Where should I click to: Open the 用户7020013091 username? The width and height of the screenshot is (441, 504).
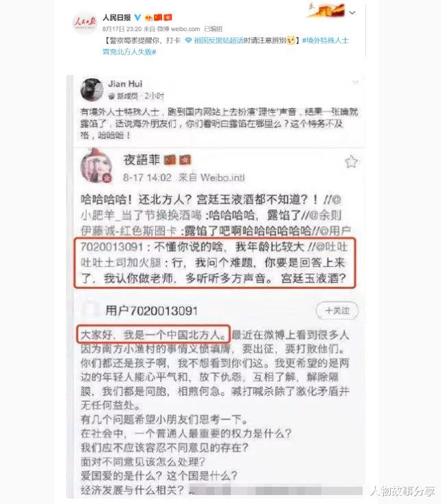[151, 311]
